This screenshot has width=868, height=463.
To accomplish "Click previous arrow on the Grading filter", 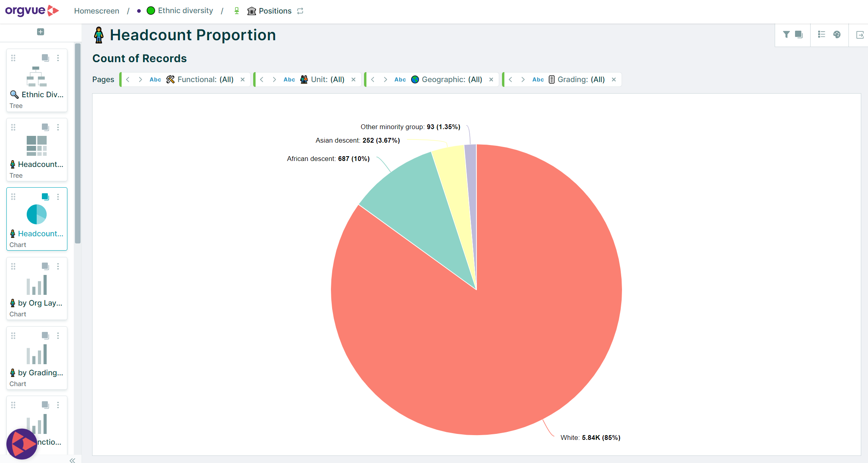I will [510, 79].
